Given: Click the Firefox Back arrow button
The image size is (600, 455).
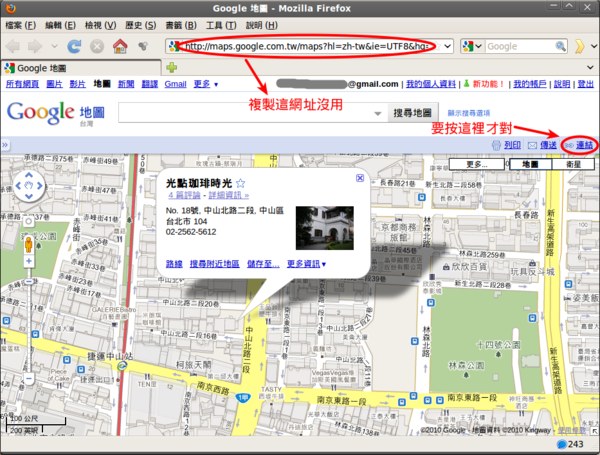Looking at the screenshot, I should click(13, 46).
